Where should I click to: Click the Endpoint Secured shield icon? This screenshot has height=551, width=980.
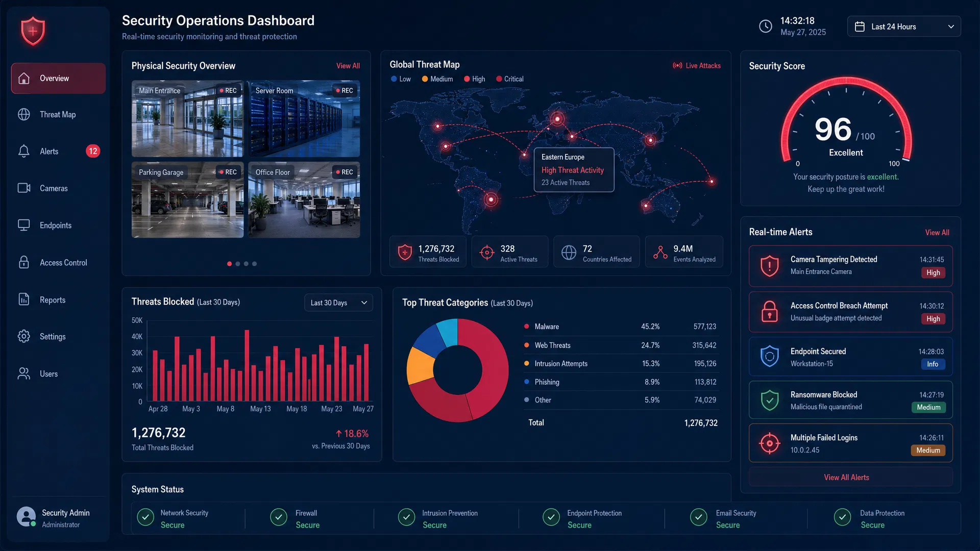point(770,357)
